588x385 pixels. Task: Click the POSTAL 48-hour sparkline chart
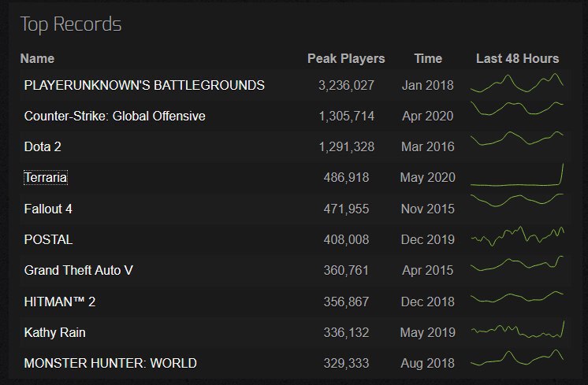517,236
